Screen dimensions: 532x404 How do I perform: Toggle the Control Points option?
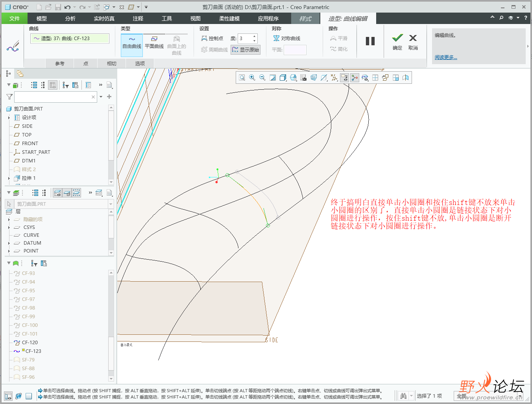point(212,39)
